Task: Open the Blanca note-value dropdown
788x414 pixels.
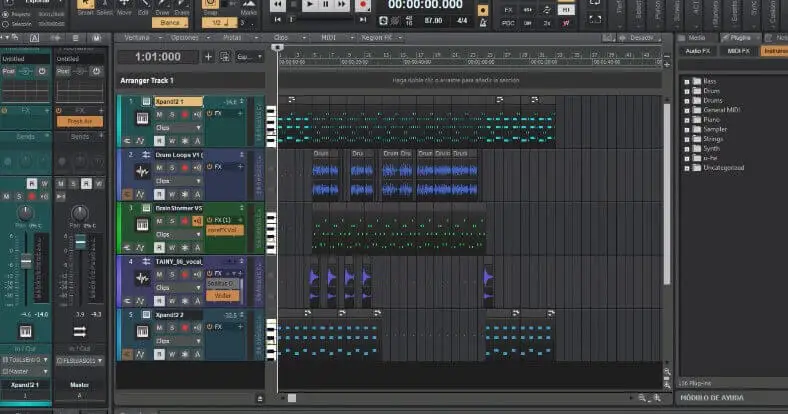Action: point(170,23)
